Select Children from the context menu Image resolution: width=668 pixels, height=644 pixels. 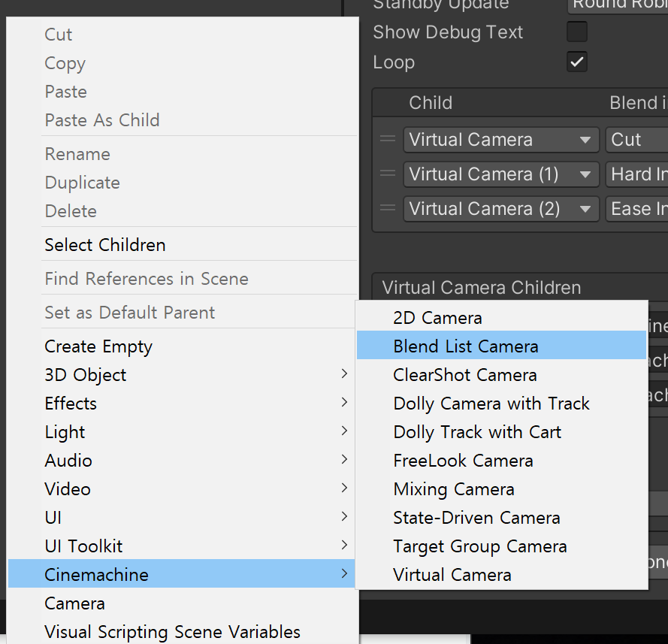(105, 245)
